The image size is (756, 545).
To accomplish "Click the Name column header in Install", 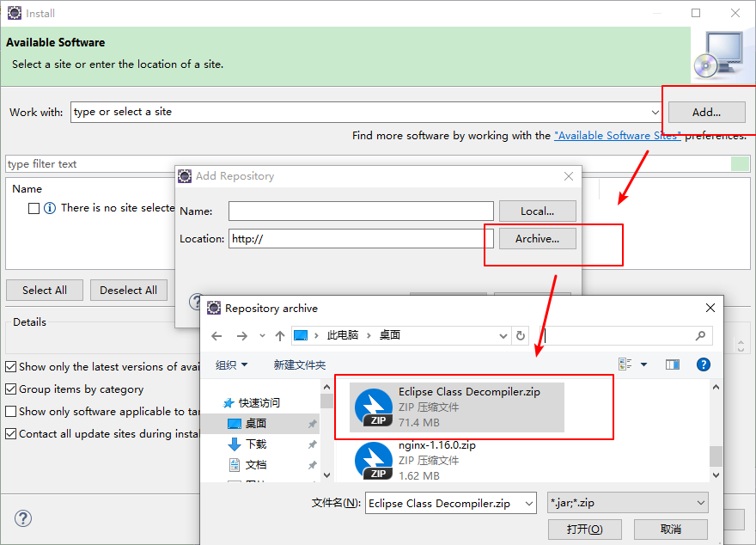I will [x=27, y=189].
